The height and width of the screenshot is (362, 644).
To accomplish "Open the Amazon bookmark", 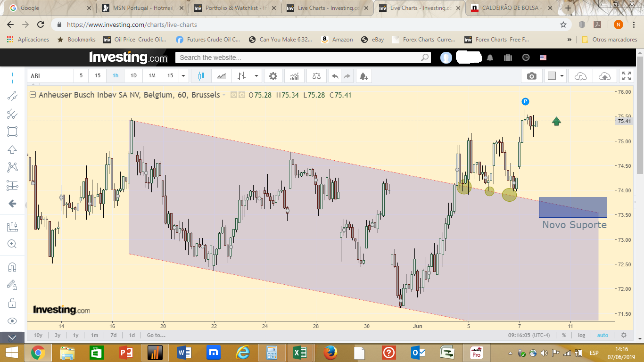I will (337, 40).
